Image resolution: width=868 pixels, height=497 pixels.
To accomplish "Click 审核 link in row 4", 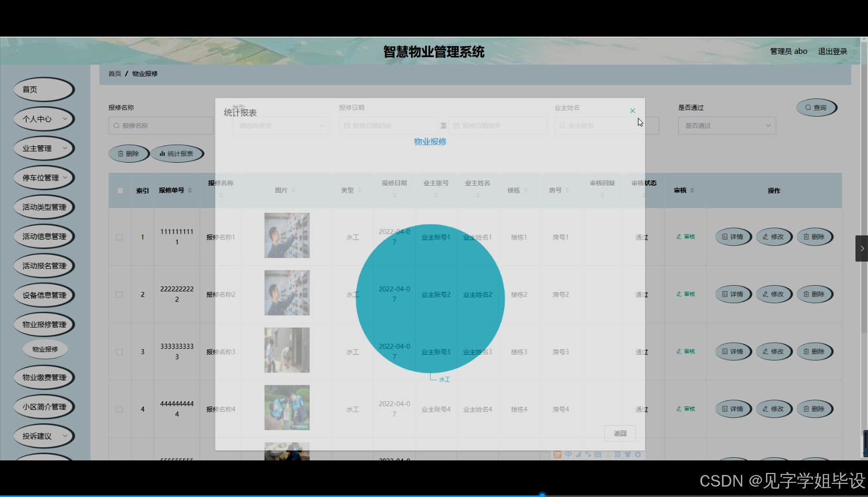I will click(686, 409).
